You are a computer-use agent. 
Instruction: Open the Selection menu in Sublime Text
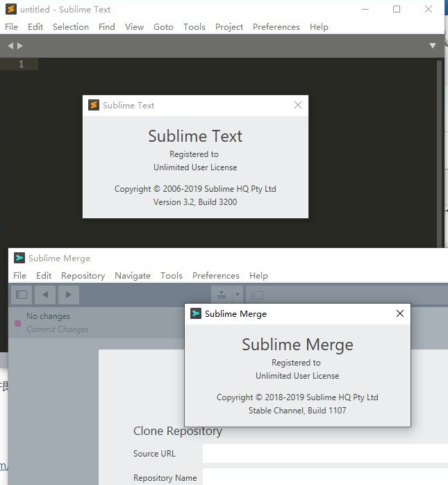(x=71, y=27)
